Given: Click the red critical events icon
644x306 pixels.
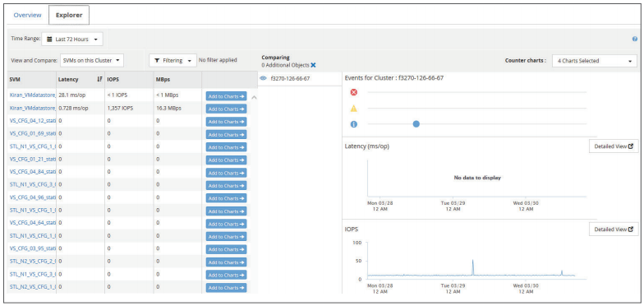Looking at the screenshot, I should pos(353,92).
